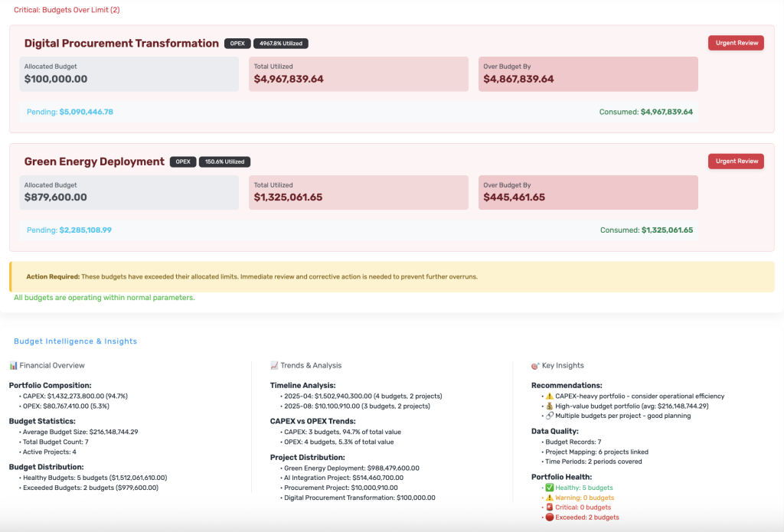The height and width of the screenshot is (532, 784).
Task: Click the Action Required warning banner
Action: pos(391,276)
